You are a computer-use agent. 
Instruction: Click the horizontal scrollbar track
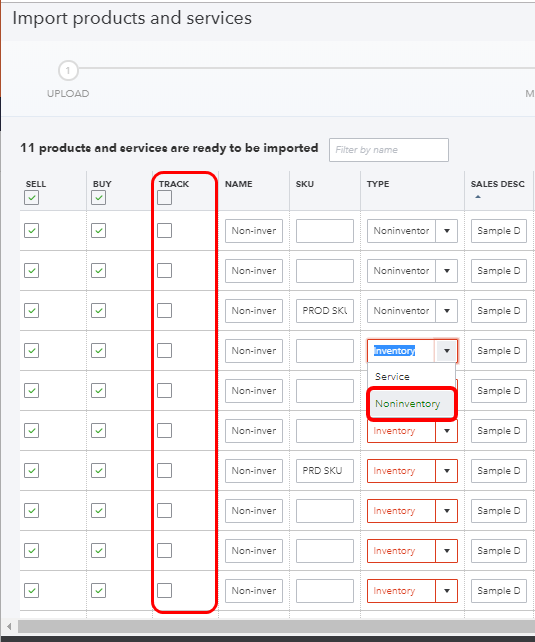[x=276, y=626]
